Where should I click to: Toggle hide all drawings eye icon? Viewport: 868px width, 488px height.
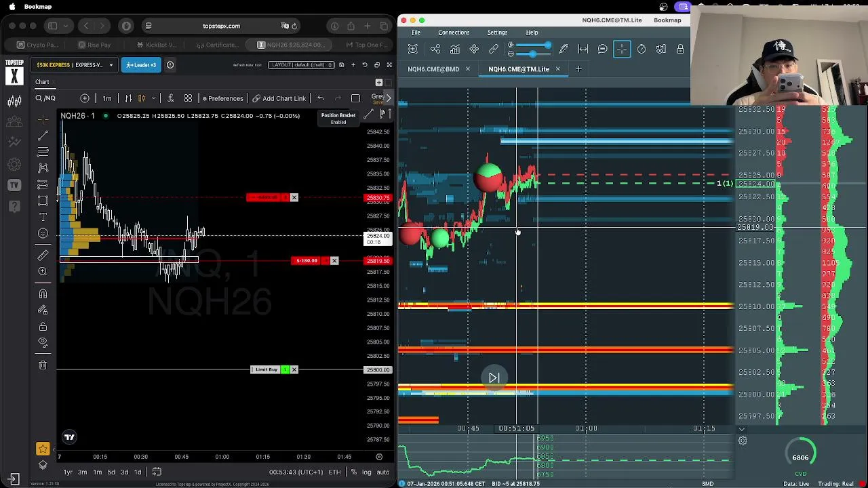pos(43,342)
